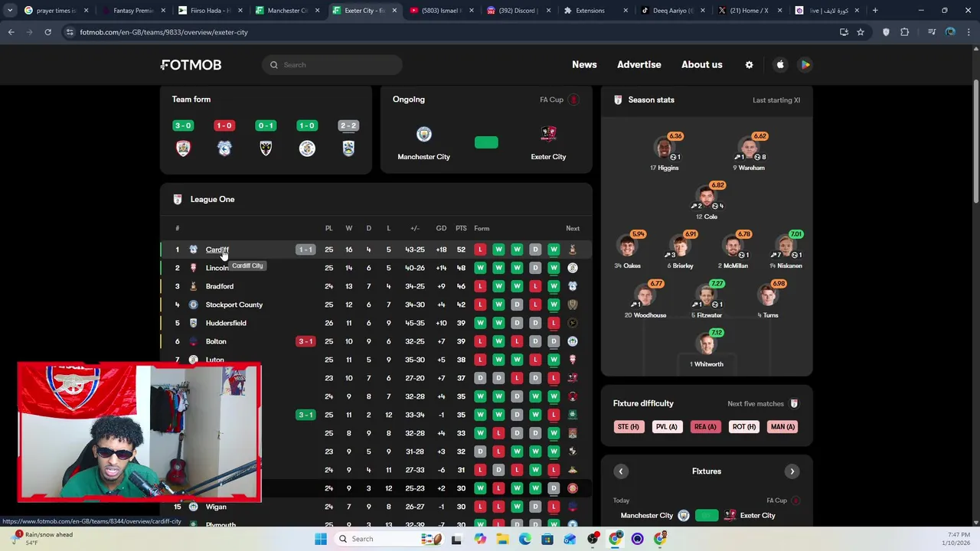Screen dimensions: 980x551
Task: Bookmark this page with the star icon
Action: [x=861, y=32]
